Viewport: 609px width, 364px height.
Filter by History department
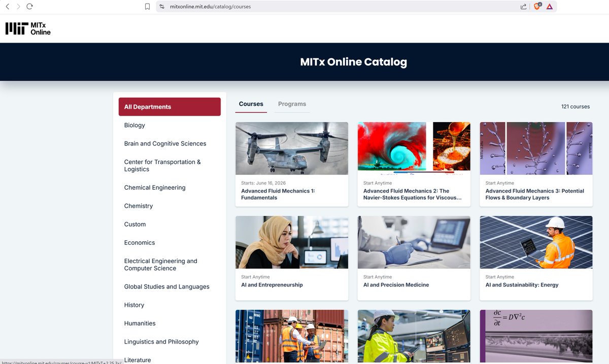point(134,305)
